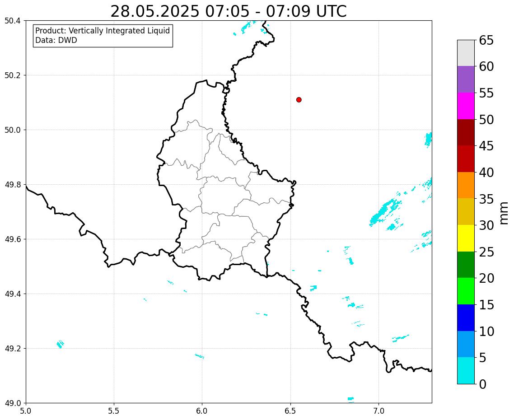514x420 pixels.
Task: Select the light blue 5-10 mm colorbar segment
Action: coord(466,344)
